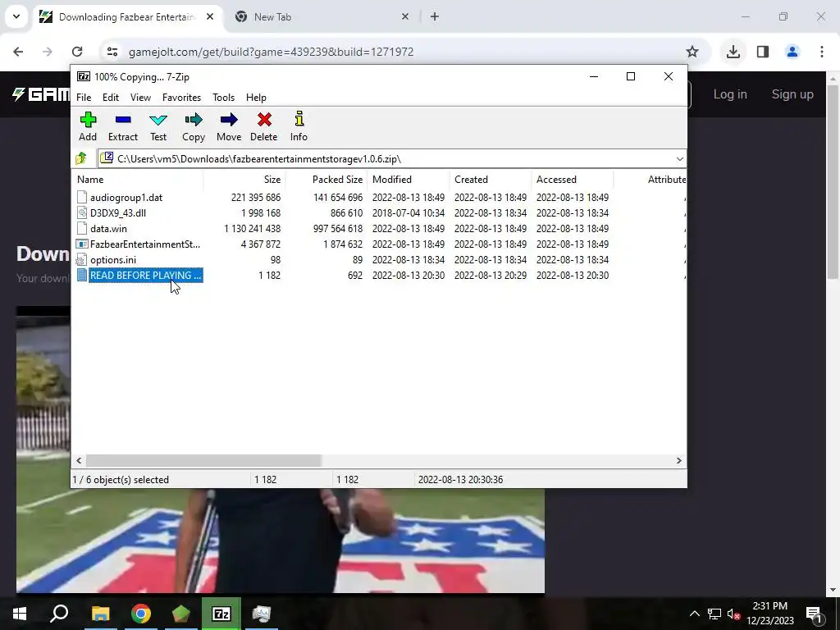Select data.win file
The image size is (840, 630).
pyautogui.click(x=108, y=228)
